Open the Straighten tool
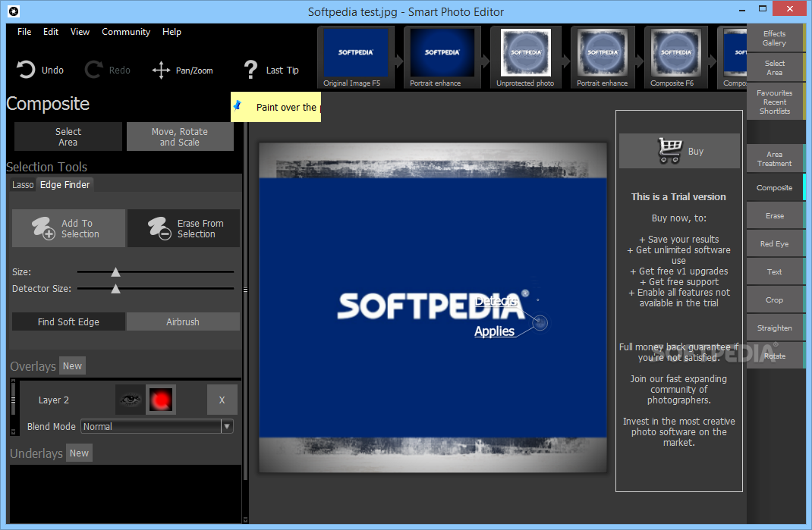 (x=774, y=328)
